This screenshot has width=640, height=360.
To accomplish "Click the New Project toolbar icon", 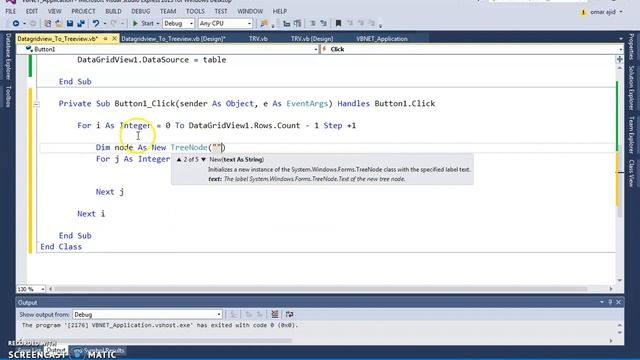I will [48, 24].
